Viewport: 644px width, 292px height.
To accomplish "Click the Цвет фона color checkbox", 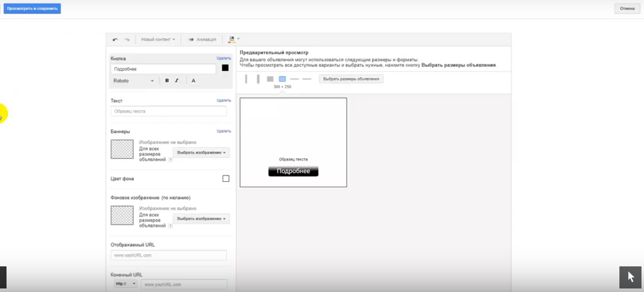I will 225,179.
